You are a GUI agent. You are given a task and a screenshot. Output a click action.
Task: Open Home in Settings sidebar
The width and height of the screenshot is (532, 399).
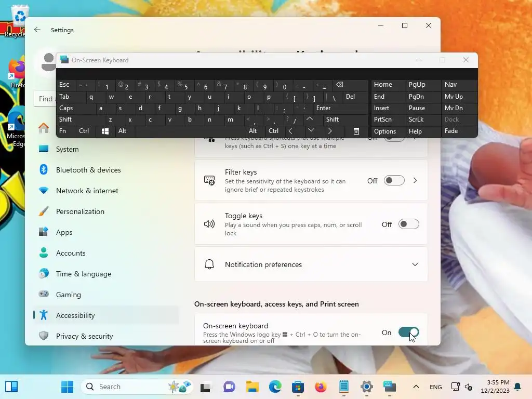(x=44, y=128)
